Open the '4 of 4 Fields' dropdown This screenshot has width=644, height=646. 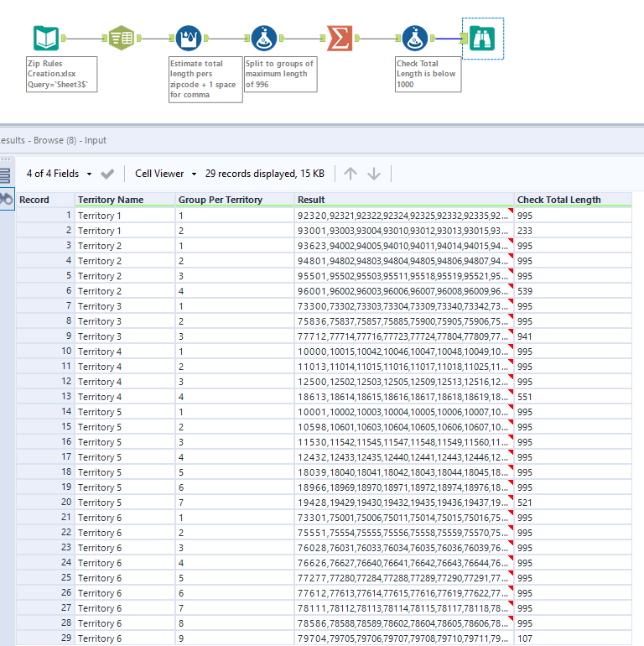click(58, 174)
